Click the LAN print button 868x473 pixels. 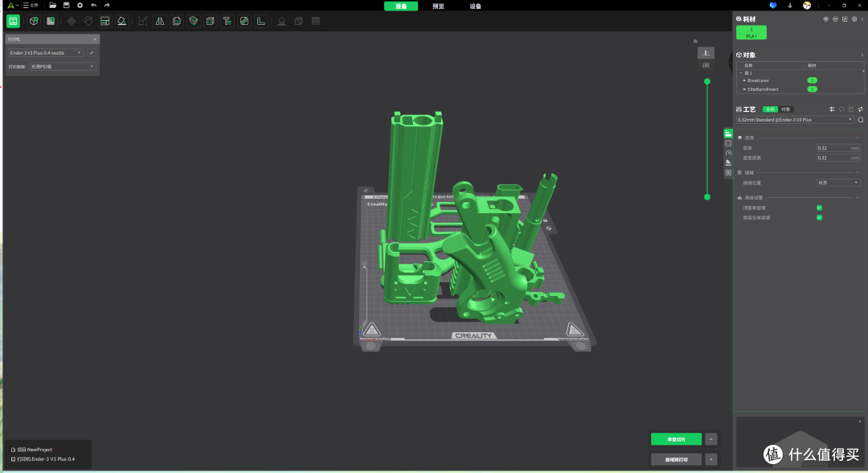pyautogui.click(x=677, y=459)
